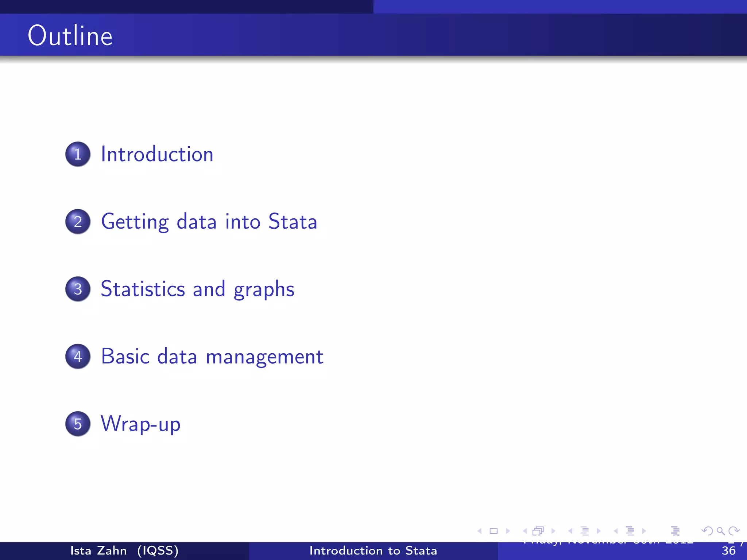Click the previous slide arrow in navigation bar
Screen dimensions: 747x560
click(x=480, y=531)
